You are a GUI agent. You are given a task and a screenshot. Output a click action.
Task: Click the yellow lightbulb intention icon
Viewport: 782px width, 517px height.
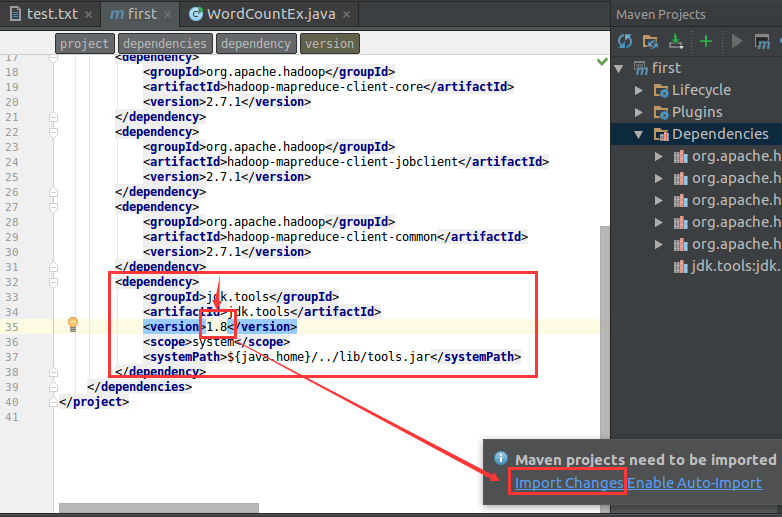(x=72, y=324)
